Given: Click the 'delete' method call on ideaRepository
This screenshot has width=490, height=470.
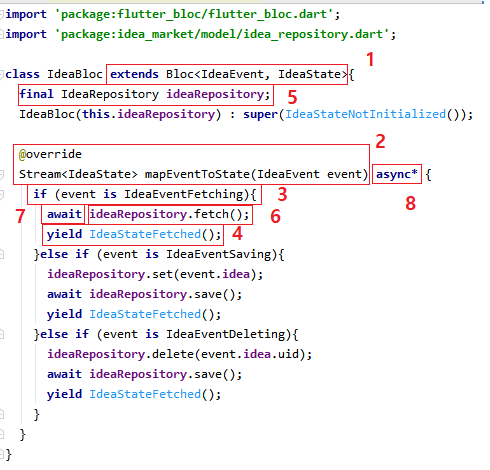Looking at the screenshot, I should [x=173, y=354].
